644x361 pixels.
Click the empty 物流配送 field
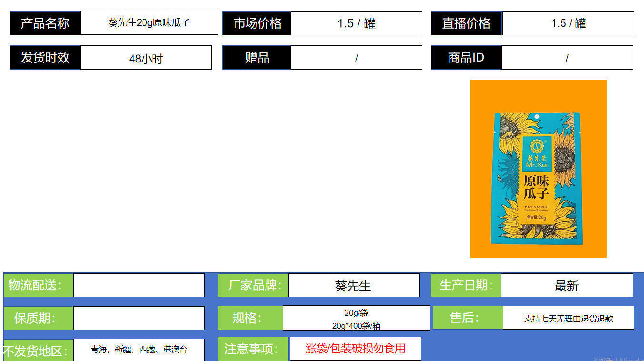pyautogui.click(x=139, y=285)
